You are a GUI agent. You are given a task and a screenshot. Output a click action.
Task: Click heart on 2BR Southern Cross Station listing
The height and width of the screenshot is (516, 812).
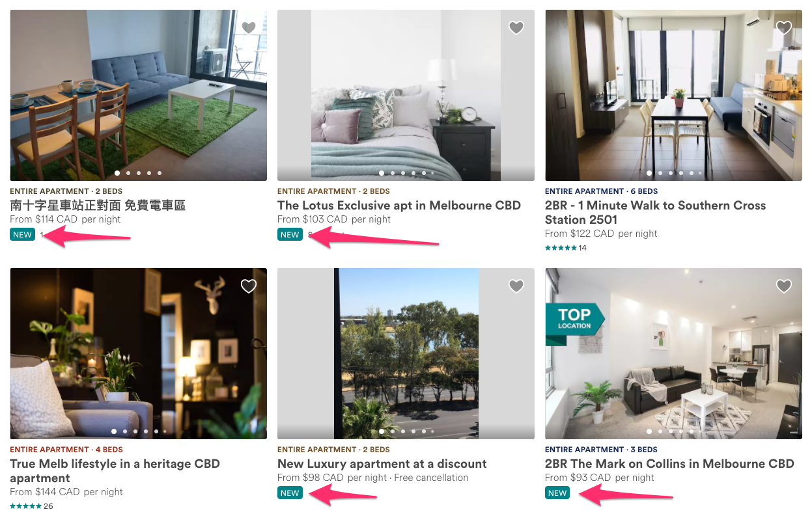[x=784, y=27]
